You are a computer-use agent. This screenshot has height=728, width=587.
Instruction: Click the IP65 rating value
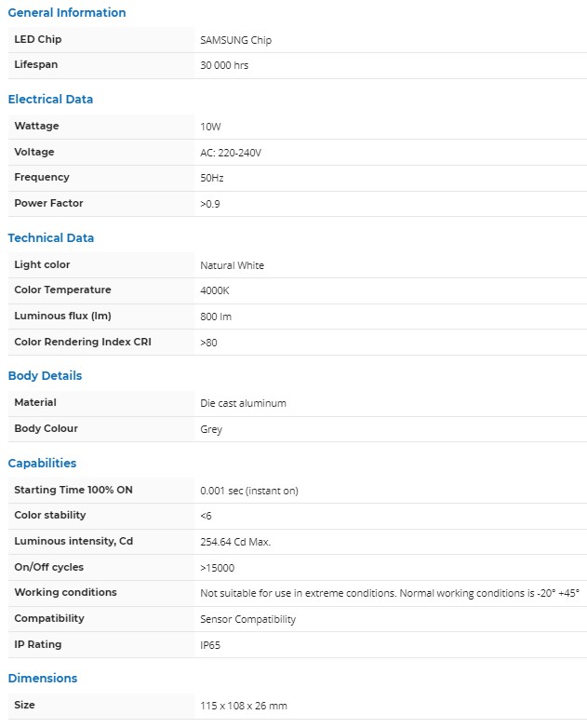(211, 645)
